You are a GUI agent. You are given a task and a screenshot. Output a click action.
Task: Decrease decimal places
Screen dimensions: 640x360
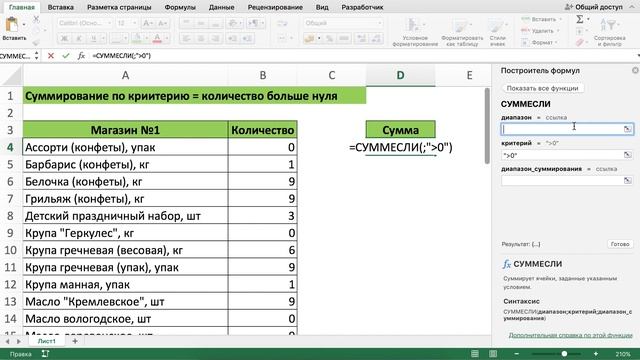[376, 38]
